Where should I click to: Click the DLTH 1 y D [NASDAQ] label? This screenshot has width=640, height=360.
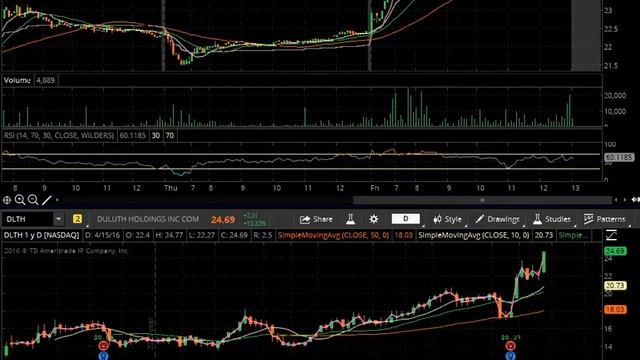tap(41, 235)
